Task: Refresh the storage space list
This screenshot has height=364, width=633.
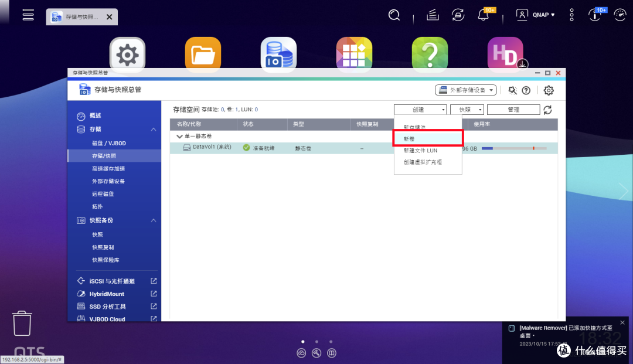Action: click(x=547, y=110)
